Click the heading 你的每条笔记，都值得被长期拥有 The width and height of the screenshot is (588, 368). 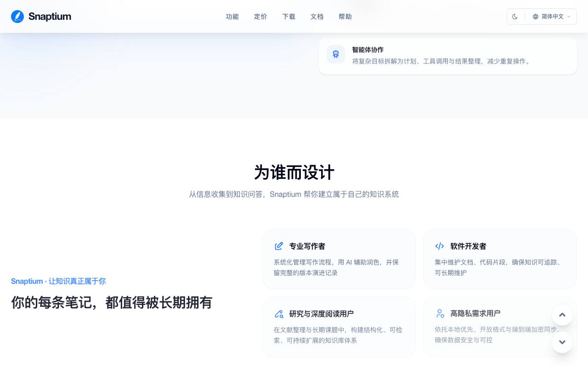pyautogui.click(x=112, y=302)
